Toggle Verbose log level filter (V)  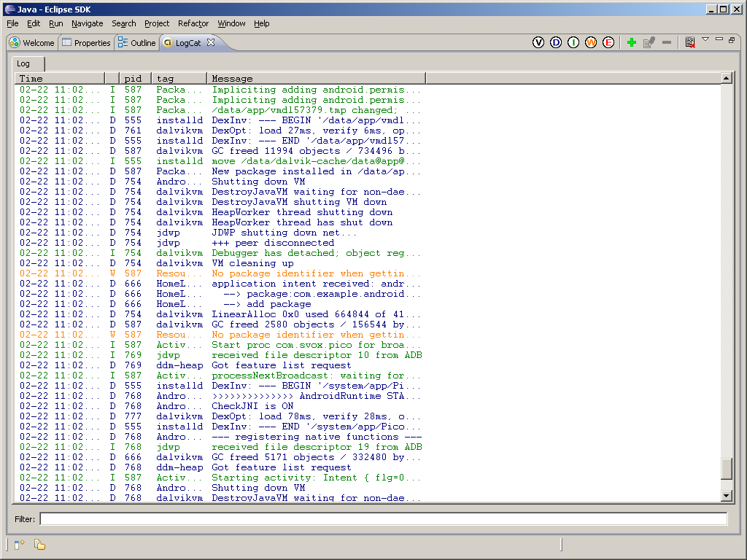click(538, 42)
